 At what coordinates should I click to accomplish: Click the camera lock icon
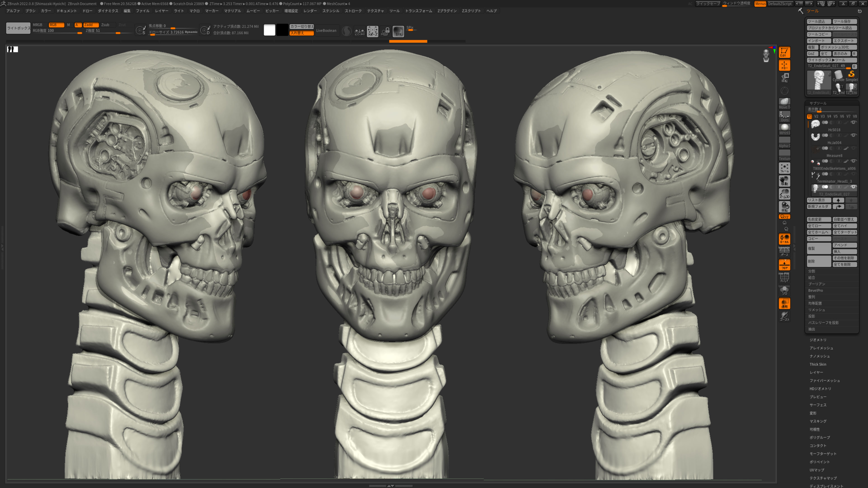[385, 31]
